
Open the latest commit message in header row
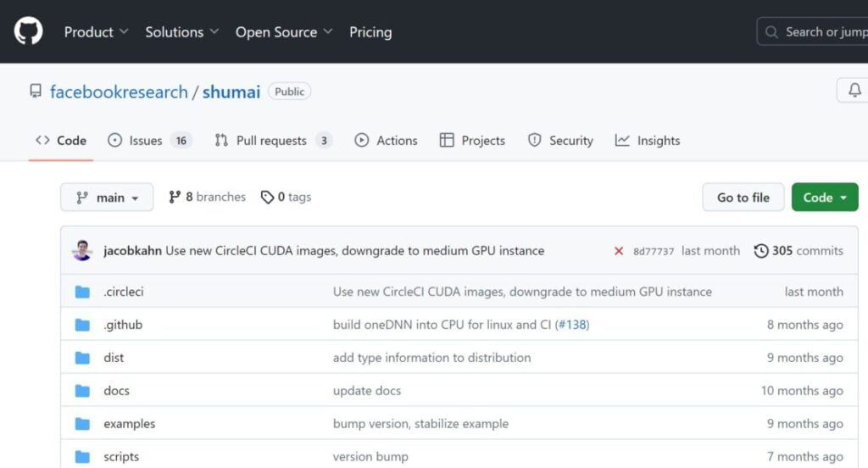coord(355,251)
